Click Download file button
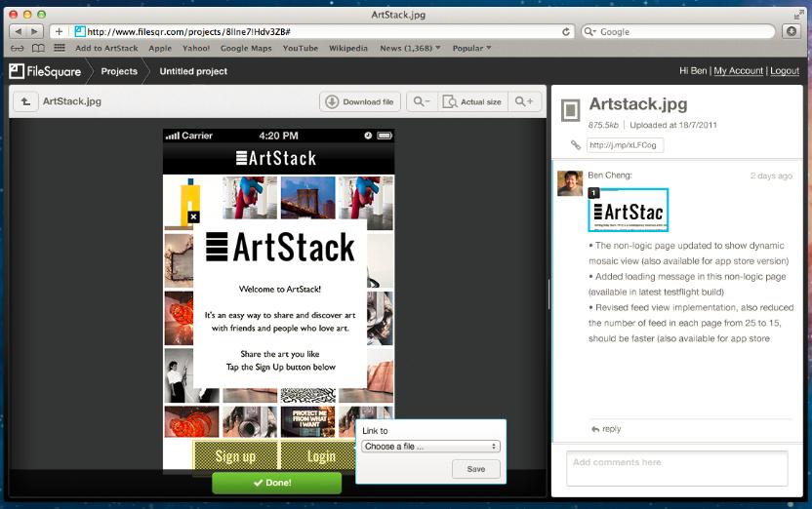The width and height of the screenshot is (812, 509). click(360, 102)
